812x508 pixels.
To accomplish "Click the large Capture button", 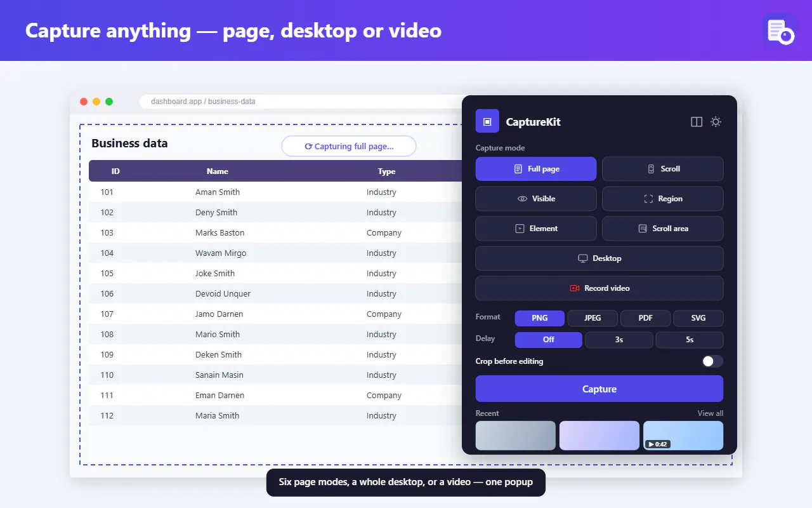I will click(599, 389).
